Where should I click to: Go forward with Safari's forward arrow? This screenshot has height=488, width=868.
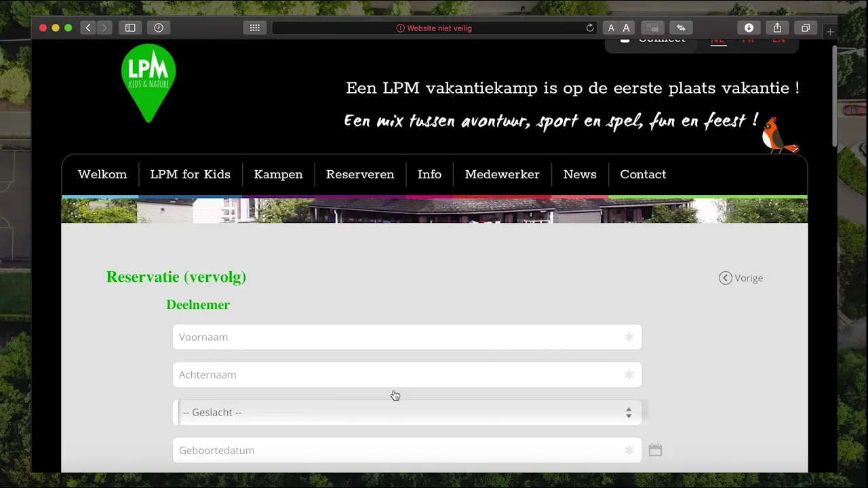pyautogui.click(x=104, y=28)
